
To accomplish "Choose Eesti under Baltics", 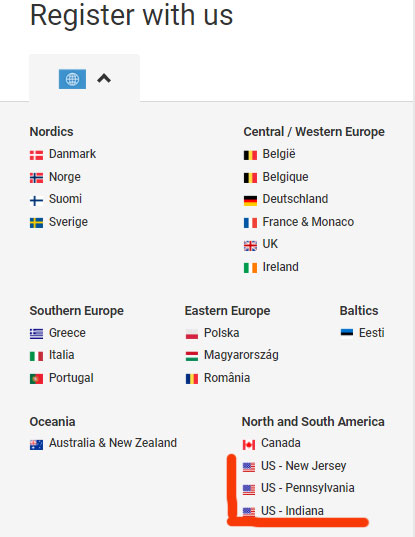I will click(x=372, y=333).
